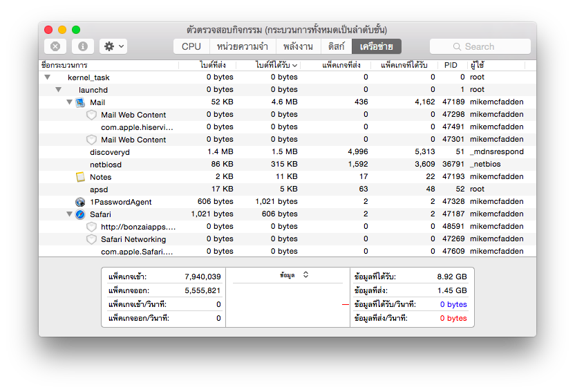Viewport: 575px width, 392px height.
Task: Switch to the CPU tab
Action: click(x=191, y=46)
